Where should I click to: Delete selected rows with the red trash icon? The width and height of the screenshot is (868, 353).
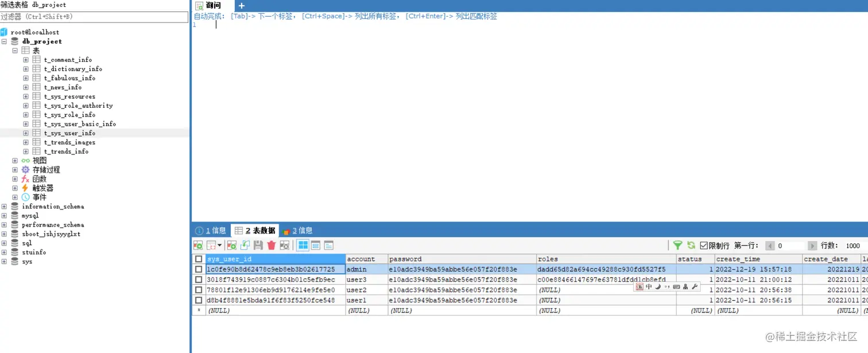coord(272,245)
